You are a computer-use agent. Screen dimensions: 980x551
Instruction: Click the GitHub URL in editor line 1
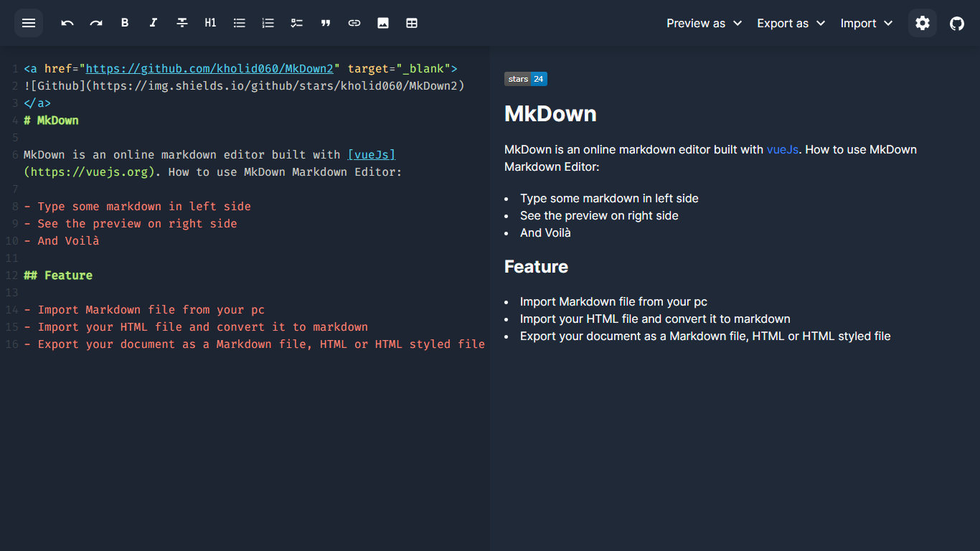click(209, 69)
